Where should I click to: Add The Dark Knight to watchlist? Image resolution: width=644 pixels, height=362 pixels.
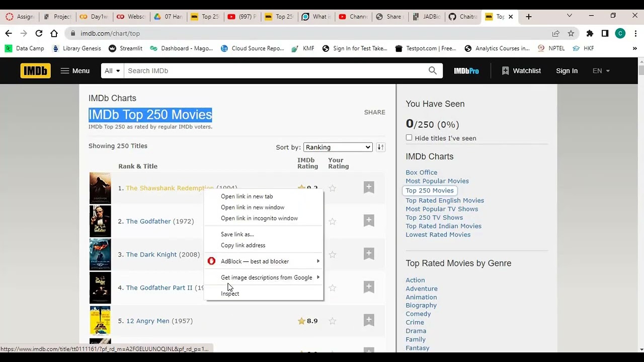pyautogui.click(x=369, y=253)
